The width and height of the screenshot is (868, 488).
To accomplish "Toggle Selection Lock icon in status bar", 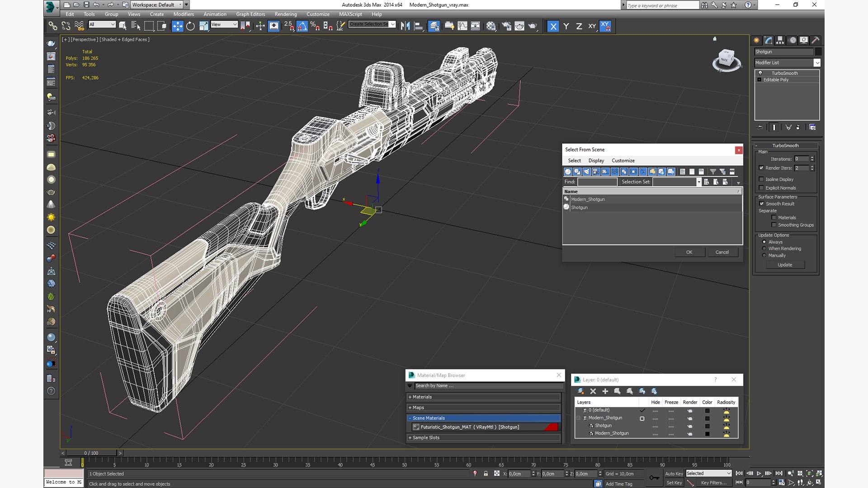I will pyautogui.click(x=486, y=474).
